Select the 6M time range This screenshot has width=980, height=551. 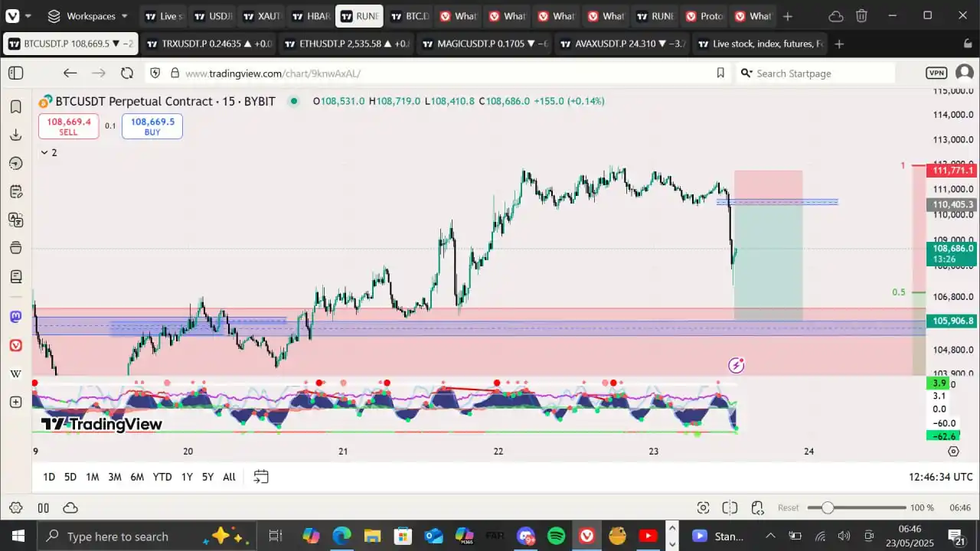137,477
